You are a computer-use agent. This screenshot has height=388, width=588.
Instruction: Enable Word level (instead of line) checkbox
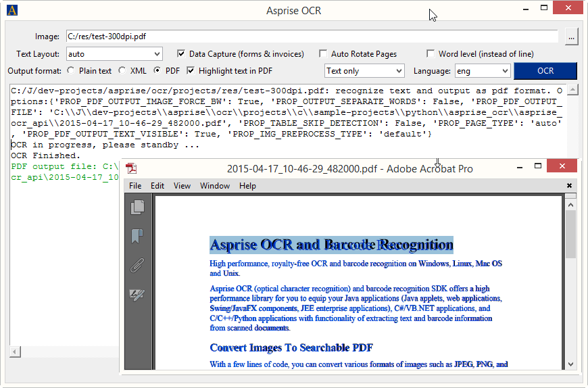coord(431,53)
